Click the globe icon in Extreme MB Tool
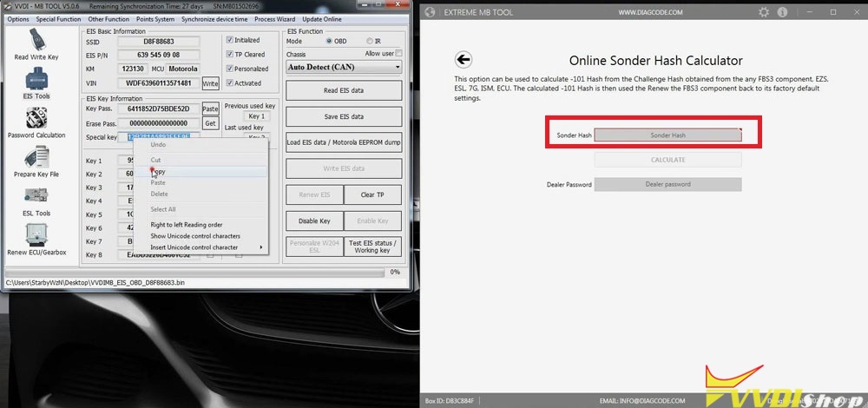 (431, 12)
